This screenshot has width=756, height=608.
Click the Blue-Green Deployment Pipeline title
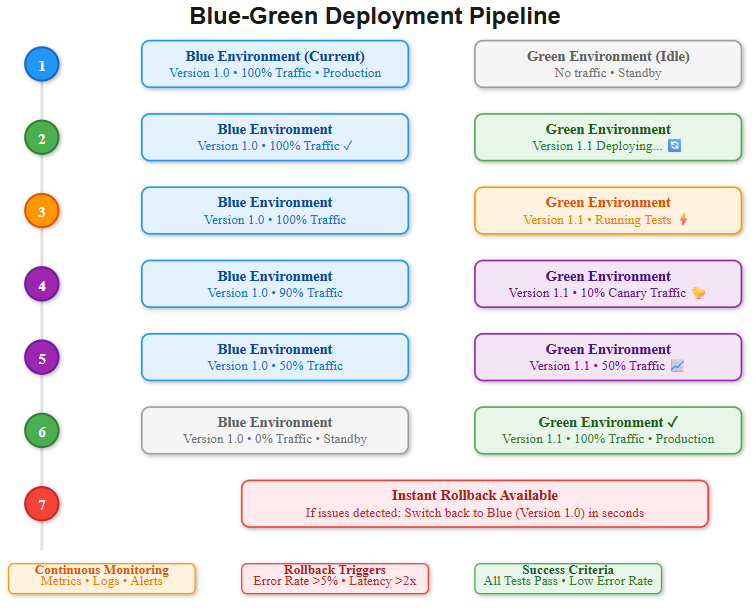[x=375, y=16]
